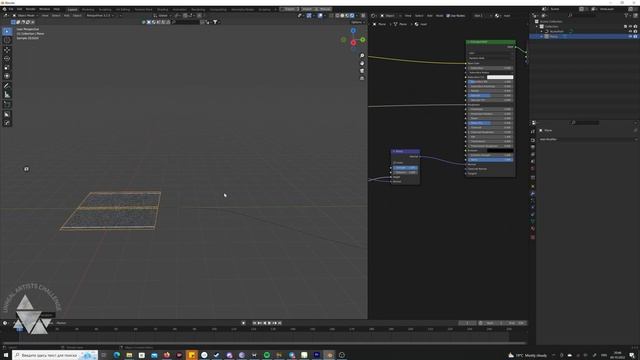Image resolution: width=640 pixels, height=360 pixels.
Task: Switch viewport to Rendered shading
Action: (352, 16)
